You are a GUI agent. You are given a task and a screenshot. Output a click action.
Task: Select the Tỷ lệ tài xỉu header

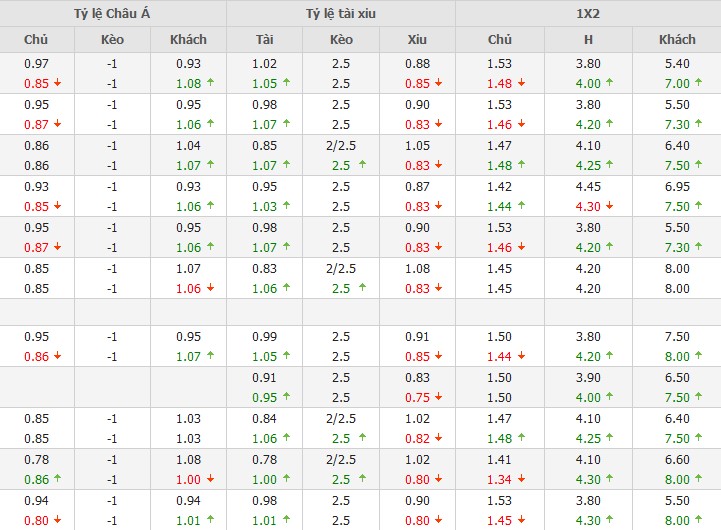coord(341,13)
